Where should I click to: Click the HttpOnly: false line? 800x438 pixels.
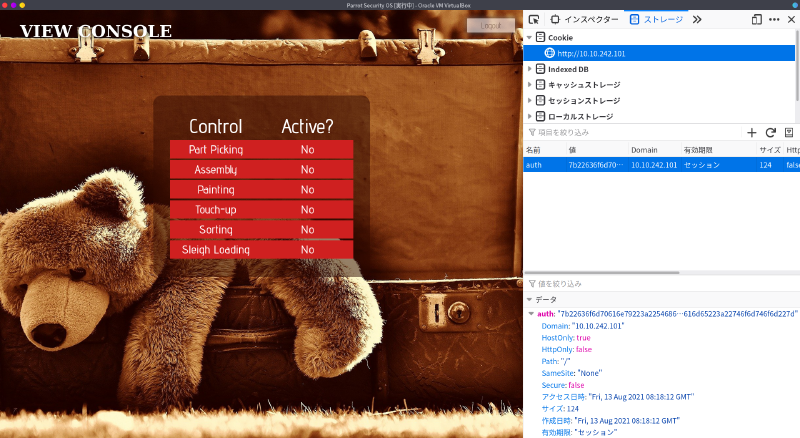click(566, 350)
